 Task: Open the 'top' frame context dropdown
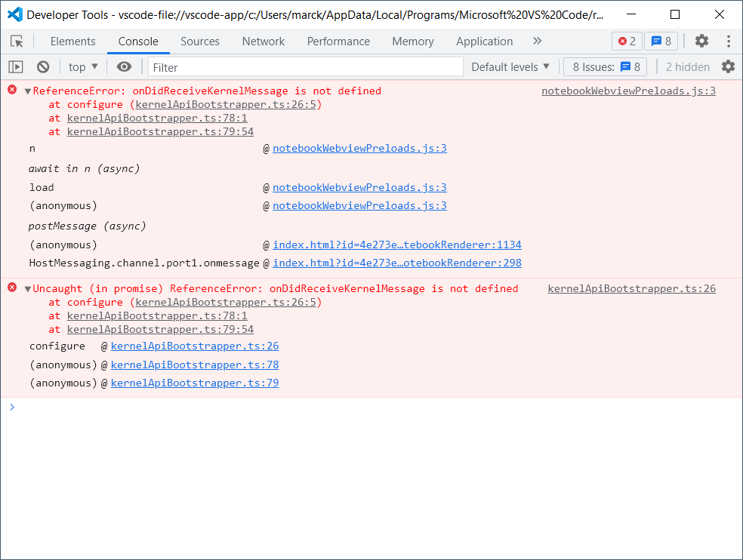pos(82,66)
